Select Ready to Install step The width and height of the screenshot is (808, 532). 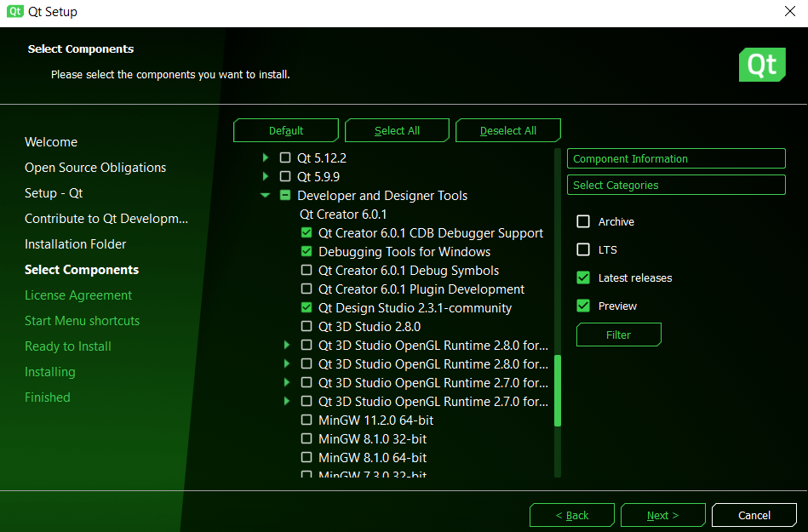(x=68, y=346)
